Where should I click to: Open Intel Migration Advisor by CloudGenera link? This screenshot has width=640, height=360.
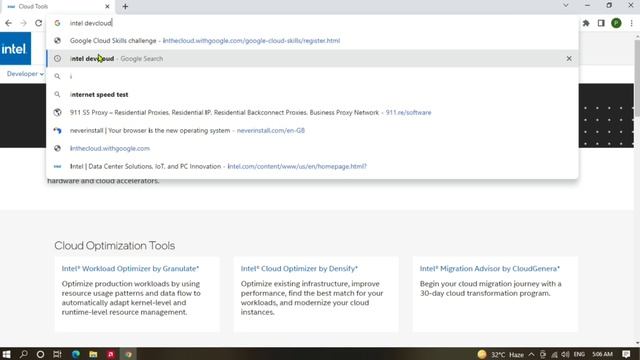coord(490,269)
